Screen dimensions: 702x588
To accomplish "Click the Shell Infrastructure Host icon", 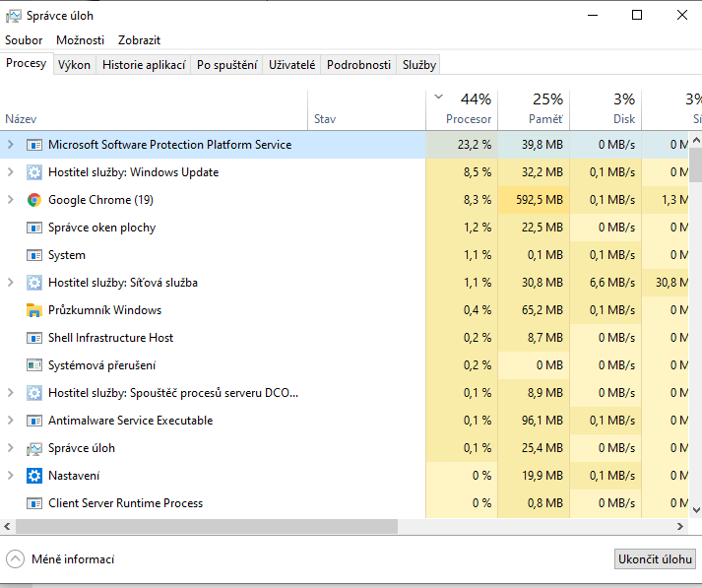I will point(34,338).
